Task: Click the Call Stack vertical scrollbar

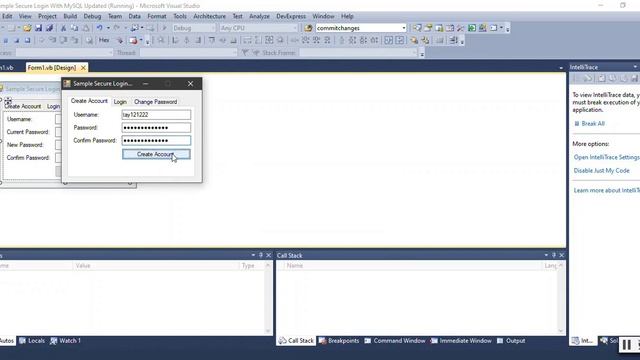Action: click(561, 298)
